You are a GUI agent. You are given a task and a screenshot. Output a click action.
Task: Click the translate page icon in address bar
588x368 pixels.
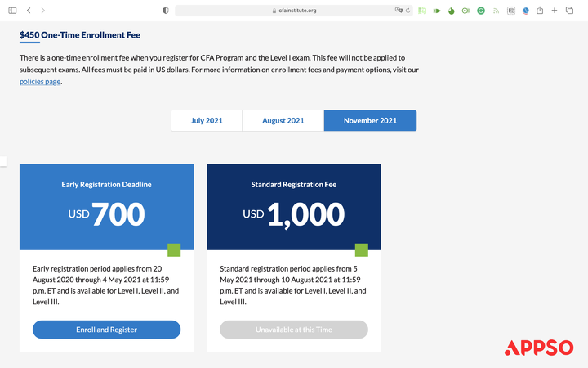pyautogui.click(x=399, y=10)
